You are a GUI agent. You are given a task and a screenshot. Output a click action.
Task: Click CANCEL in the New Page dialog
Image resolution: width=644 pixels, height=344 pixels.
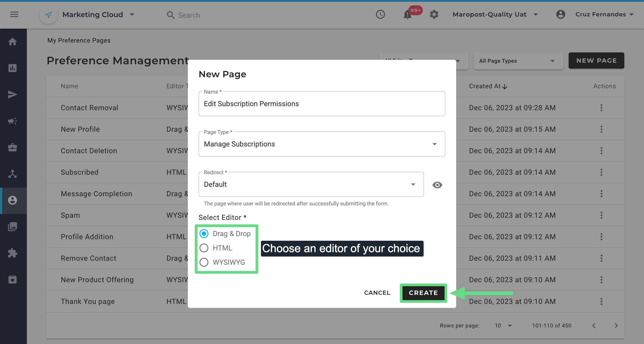click(377, 293)
